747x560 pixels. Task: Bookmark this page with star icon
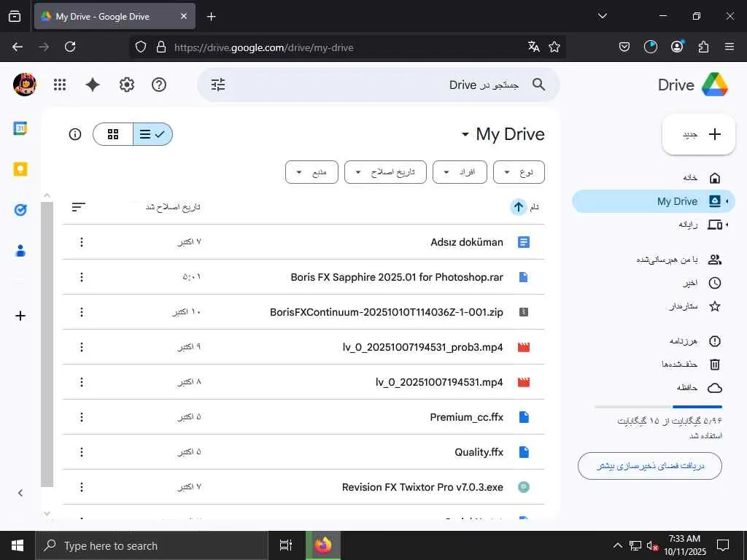[x=554, y=47]
